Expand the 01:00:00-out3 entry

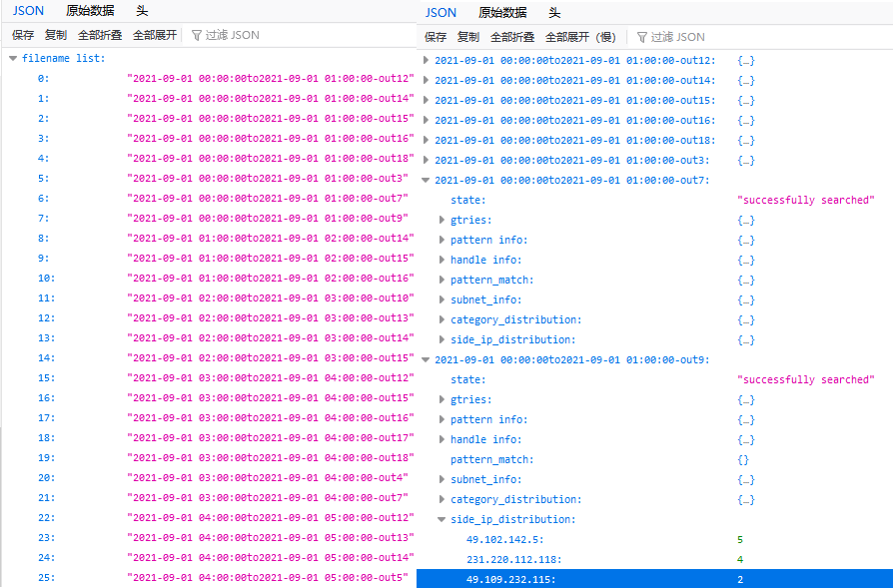(x=427, y=160)
